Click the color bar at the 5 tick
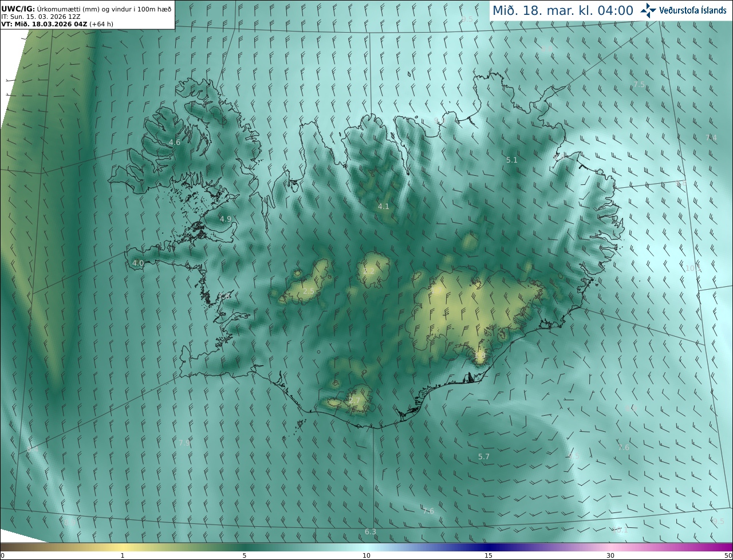Image resolution: width=733 pixels, height=560 pixels. 245,555
